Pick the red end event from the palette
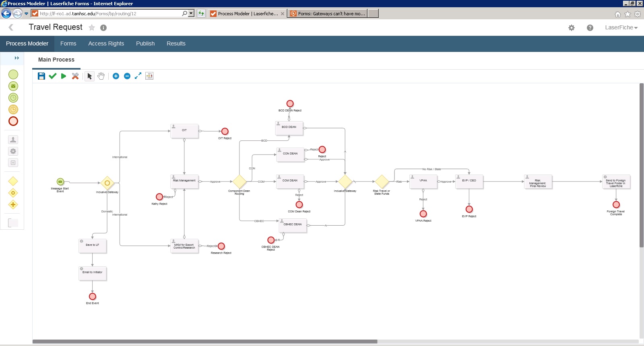The image size is (644, 346). [13, 121]
